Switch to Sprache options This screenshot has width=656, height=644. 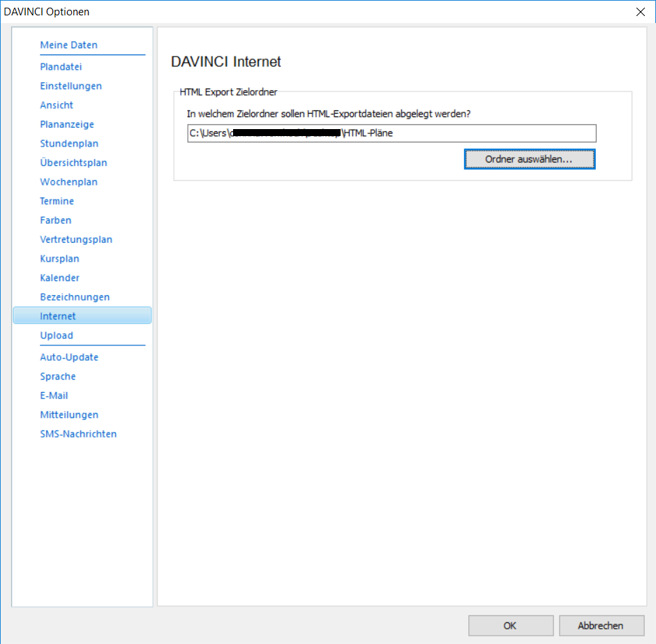(58, 377)
